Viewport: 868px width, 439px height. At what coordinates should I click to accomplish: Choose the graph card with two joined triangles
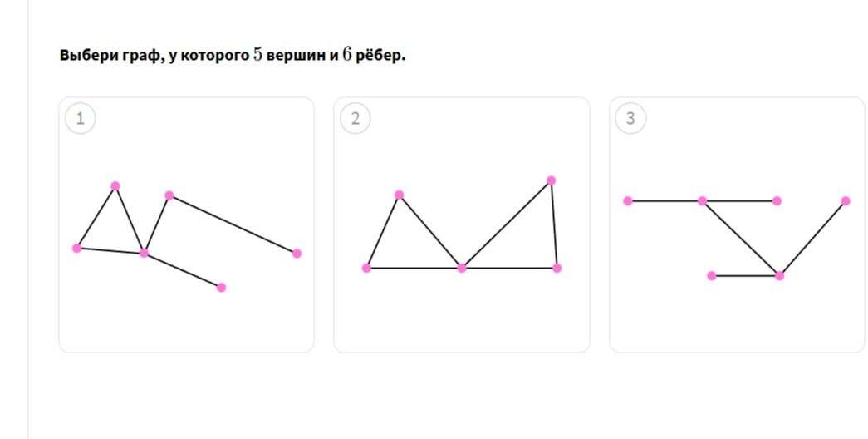click(462, 225)
